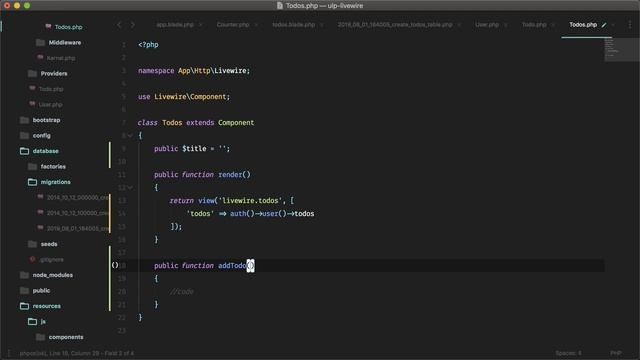Open the .gitignore file
Image resolution: width=640 pixels, height=360 pixels.
(x=51, y=260)
